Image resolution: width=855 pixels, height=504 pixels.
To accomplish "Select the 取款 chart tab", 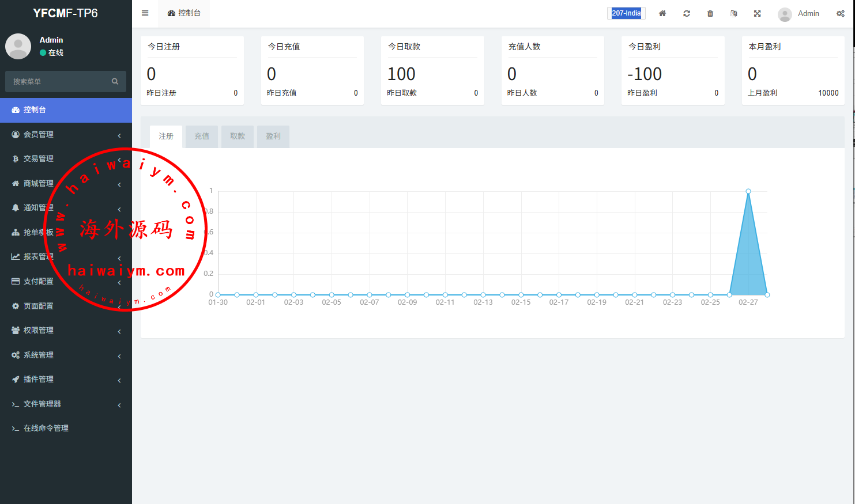I will coord(238,137).
